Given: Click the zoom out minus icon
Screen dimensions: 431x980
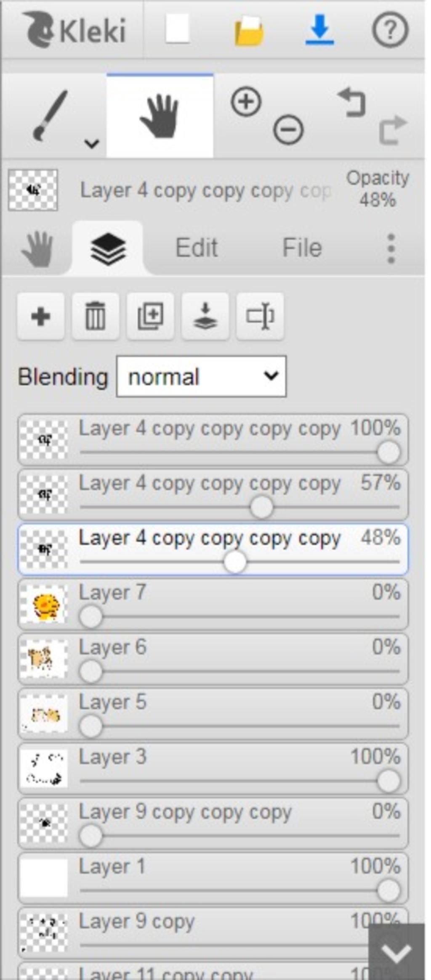Looking at the screenshot, I should pos(288,129).
